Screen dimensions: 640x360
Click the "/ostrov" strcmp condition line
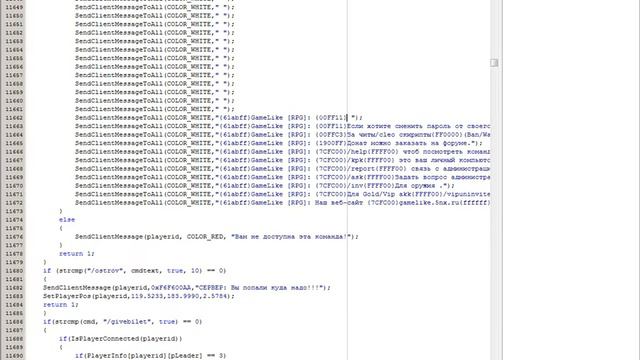click(x=135, y=271)
